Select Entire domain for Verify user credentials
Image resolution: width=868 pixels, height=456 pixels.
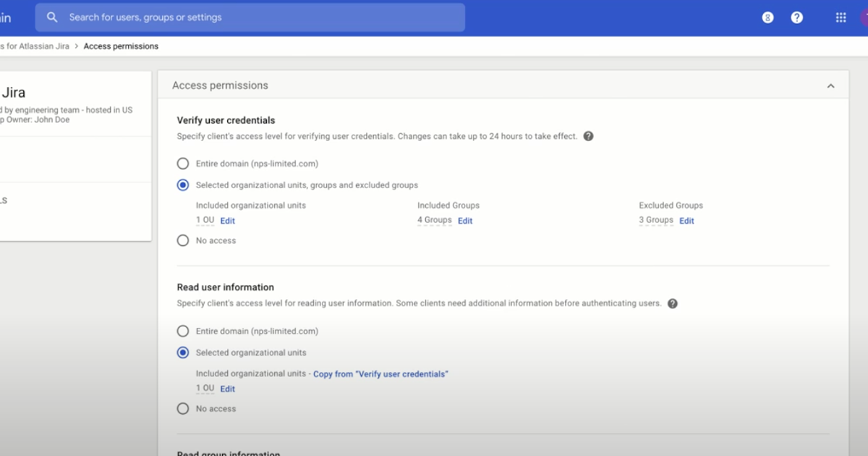coord(183,164)
